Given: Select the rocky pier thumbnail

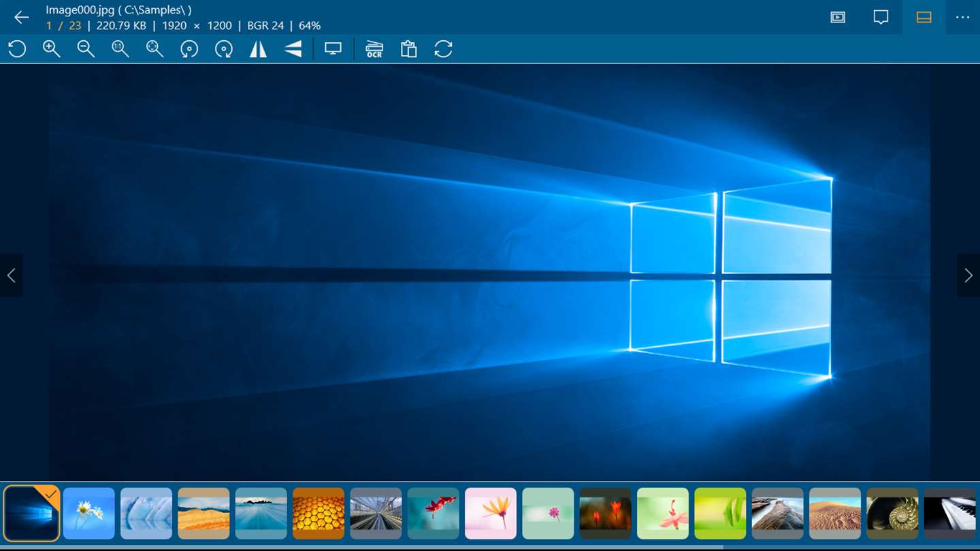Looking at the screenshot, I should click(x=778, y=514).
